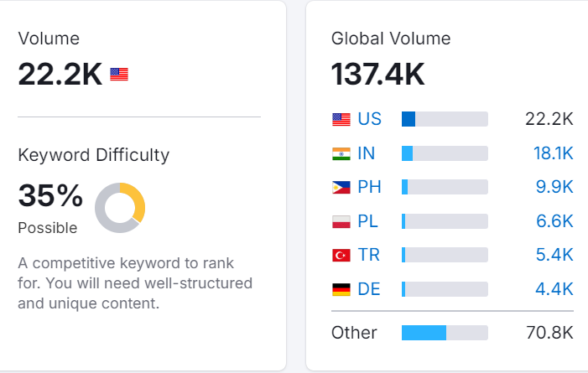Open the 18.1K India volume link
Viewport: 588px width, 373px height.
[x=553, y=153]
